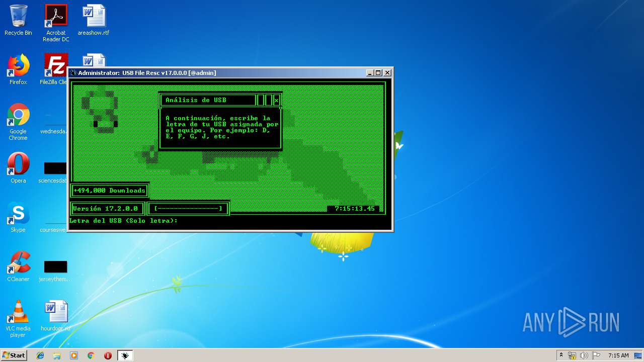644x362 pixels.
Task: Open the Recycle Bin desktop icon
Action: coord(18,20)
